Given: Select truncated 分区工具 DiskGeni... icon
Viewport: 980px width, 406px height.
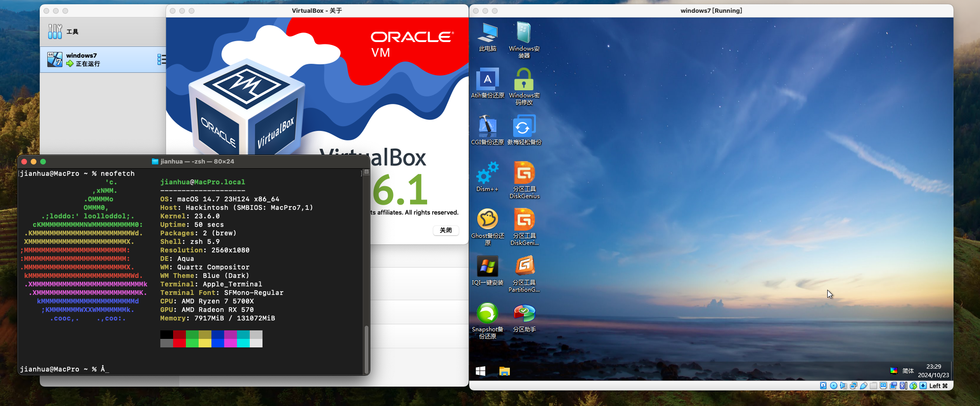Looking at the screenshot, I should pyautogui.click(x=524, y=227).
